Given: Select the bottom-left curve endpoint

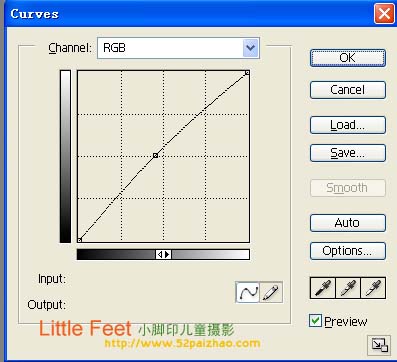Looking at the screenshot, I should 79,240.
